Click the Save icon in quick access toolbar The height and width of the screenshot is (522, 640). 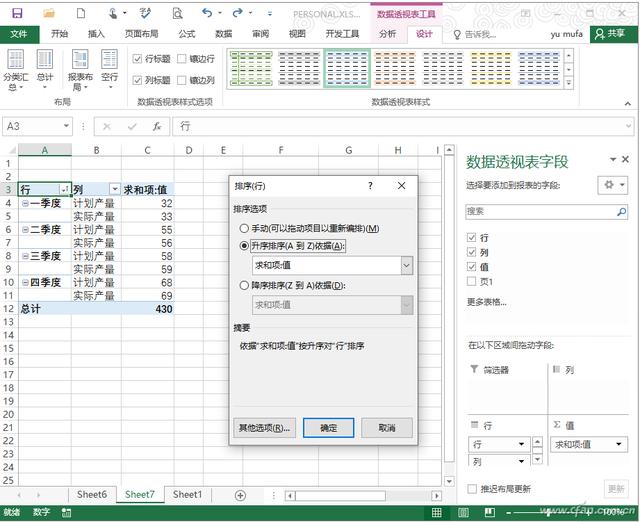click(x=17, y=13)
